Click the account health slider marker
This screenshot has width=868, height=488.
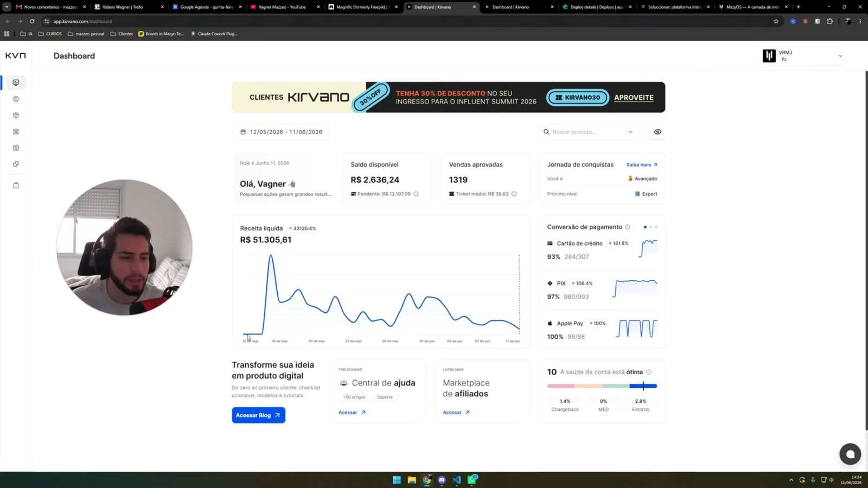(643, 386)
